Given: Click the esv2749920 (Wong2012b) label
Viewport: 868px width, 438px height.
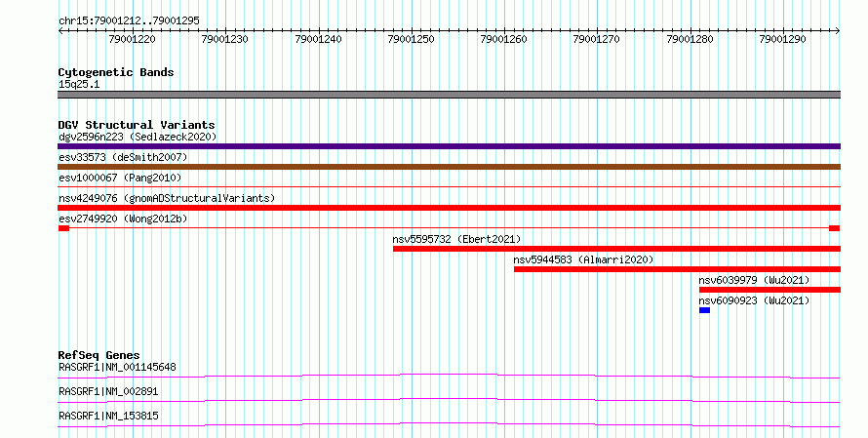Looking at the screenshot, I should coord(123,219).
